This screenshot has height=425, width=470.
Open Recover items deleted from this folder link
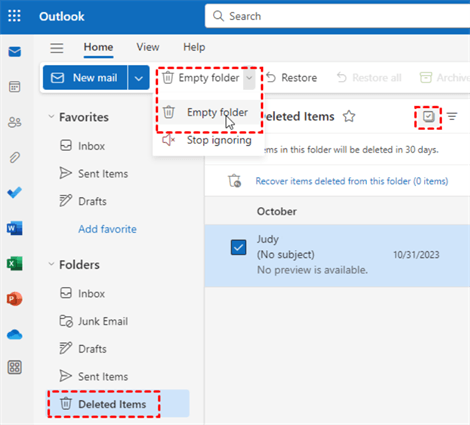[x=352, y=181]
